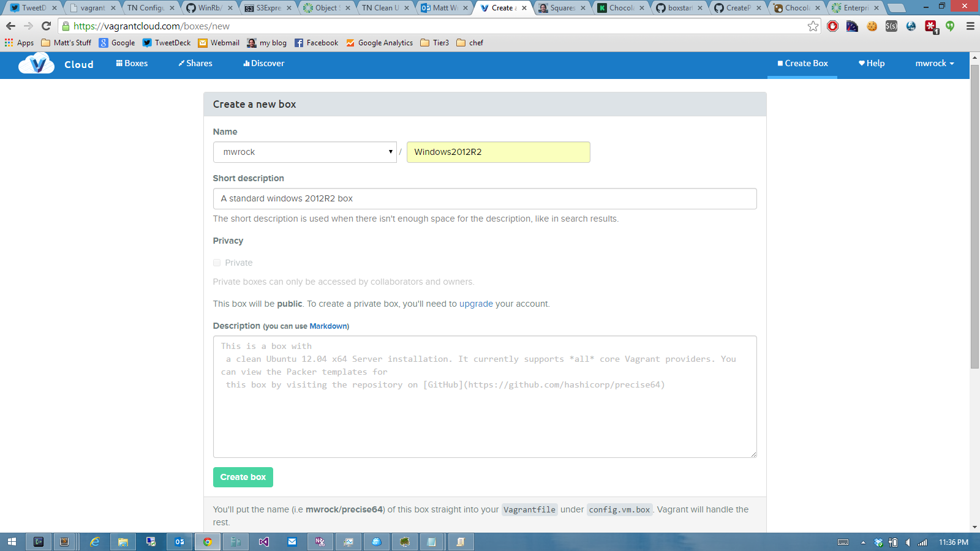
Task: Open the Windows Start button
Action: coord(12,542)
